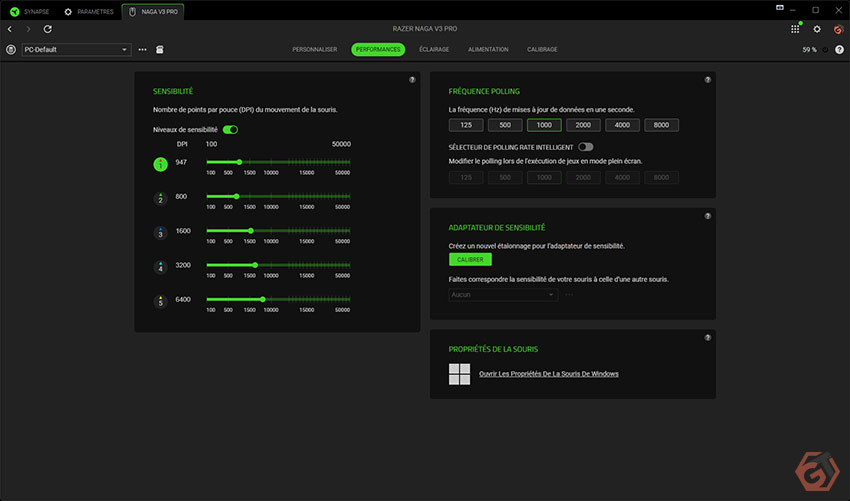Switch to the Synapse tab
The width and height of the screenshot is (850, 501).
(30, 11)
